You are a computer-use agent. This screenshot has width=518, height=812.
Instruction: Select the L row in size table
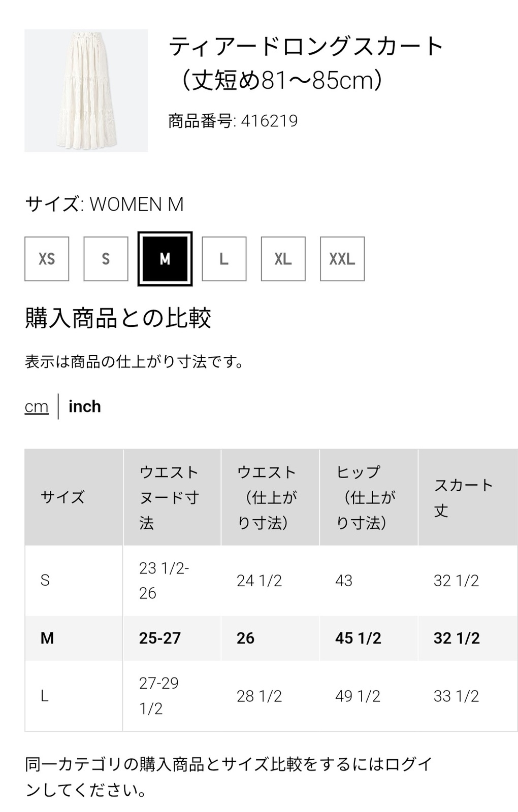coord(271,696)
